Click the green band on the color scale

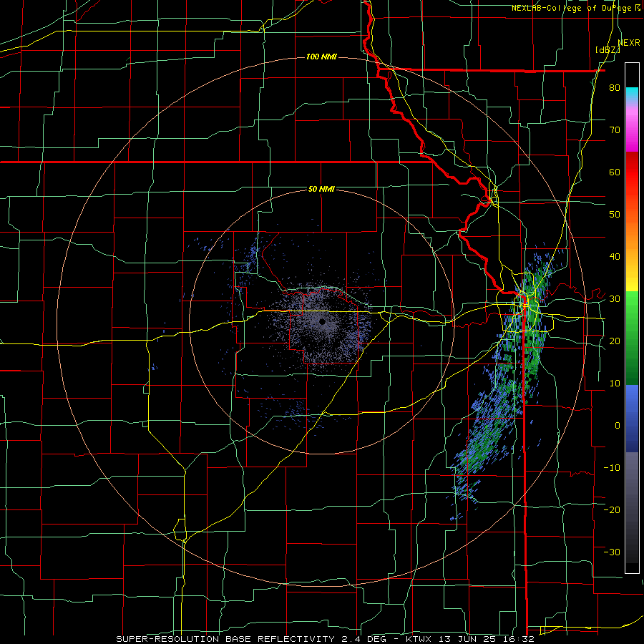[632, 338]
